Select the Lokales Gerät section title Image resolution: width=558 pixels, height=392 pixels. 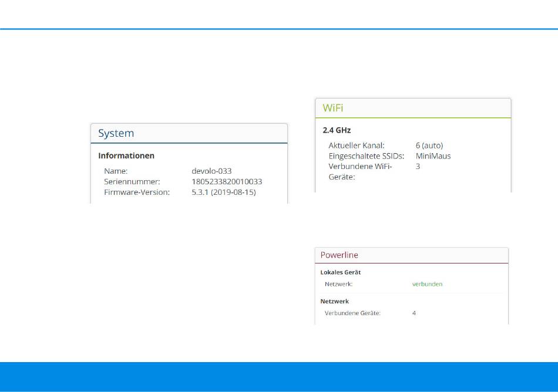(x=341, y=272)
